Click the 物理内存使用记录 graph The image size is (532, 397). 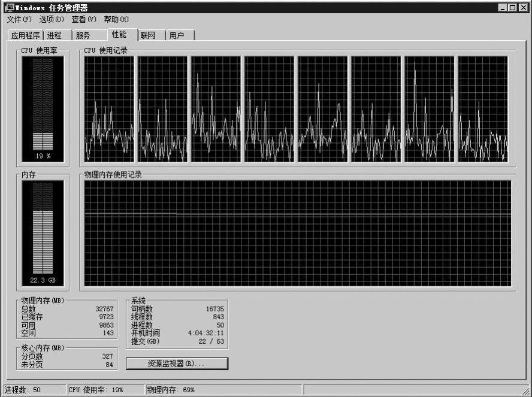pyautogui.click(x=298, y=233)
